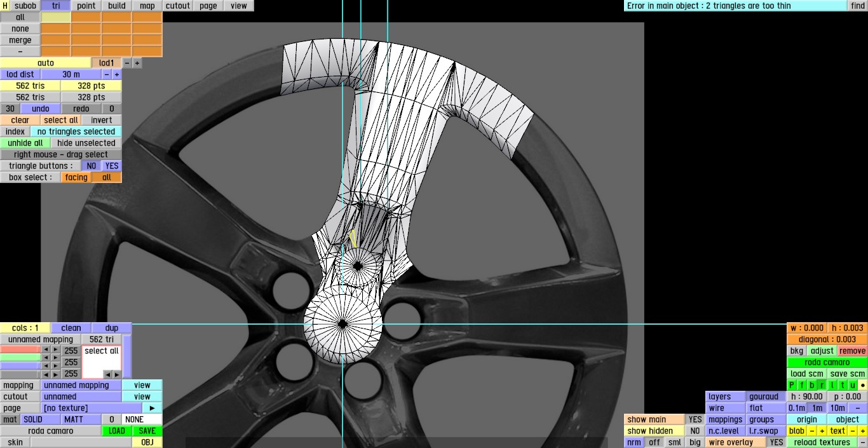
Task: Switch to subob mode tab
Action: pos(25,6)
